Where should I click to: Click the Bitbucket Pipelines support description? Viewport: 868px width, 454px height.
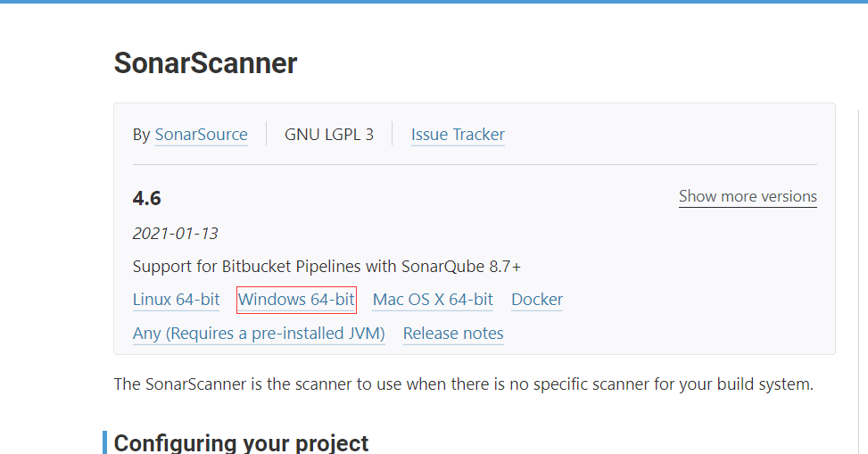click(327, 267)
